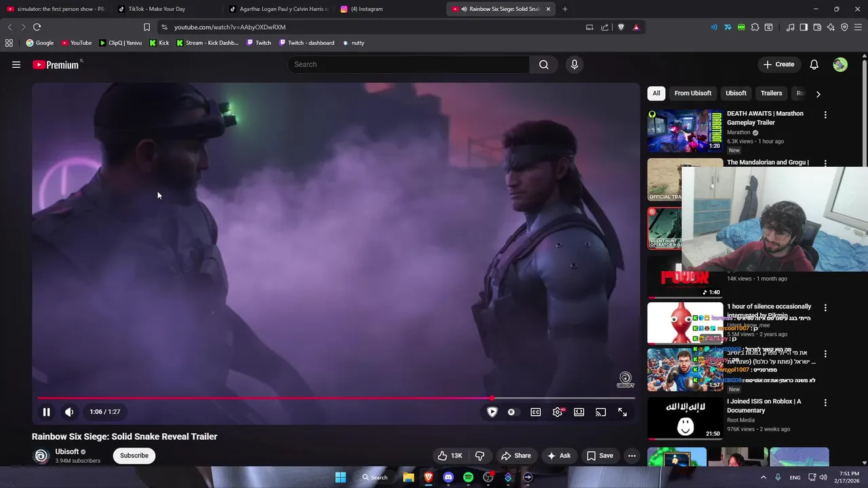Open the YouTube account avatar menu
This screenshot has width=868, height=488.
point(840,64)
